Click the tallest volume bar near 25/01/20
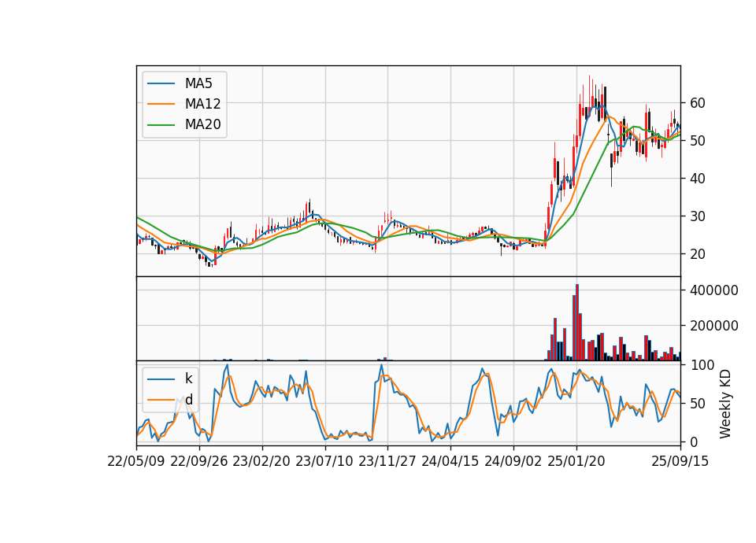This screenshot has height=543, width=756. point(577,323)
